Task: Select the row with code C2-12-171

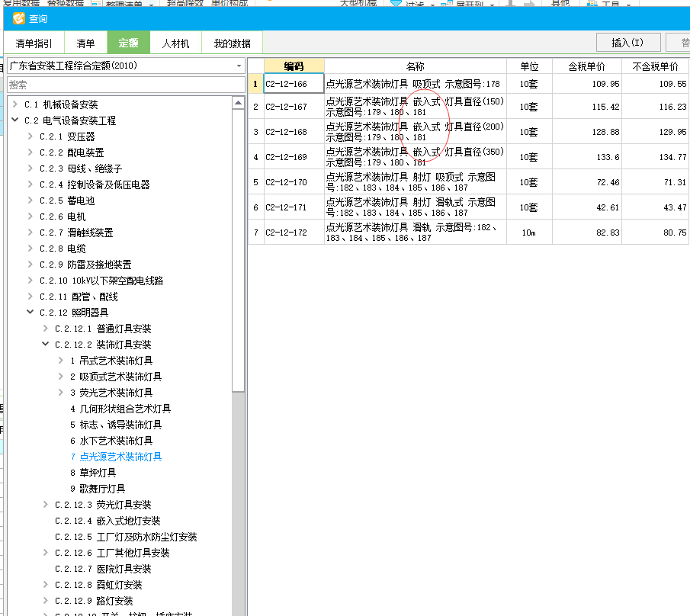Action: pyautogui.click(x=468, y=207)
